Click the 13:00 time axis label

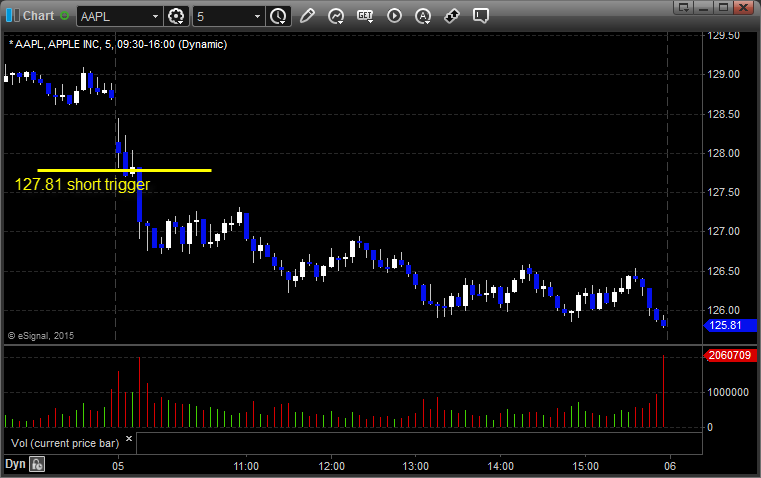pyautogui.click(x=416, y=466)
